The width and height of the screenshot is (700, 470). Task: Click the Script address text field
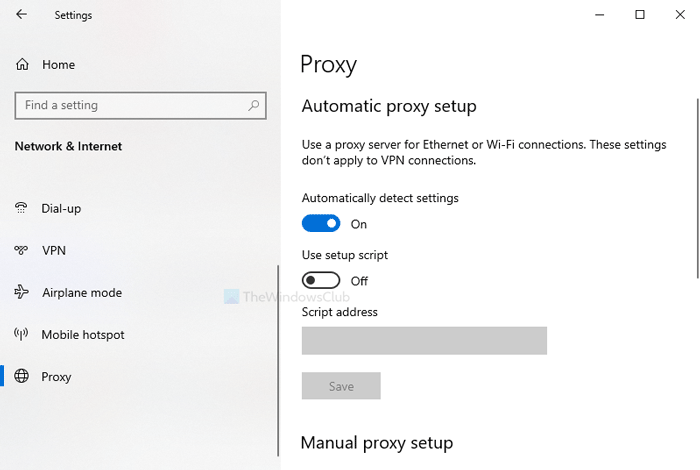coord(424,340)
